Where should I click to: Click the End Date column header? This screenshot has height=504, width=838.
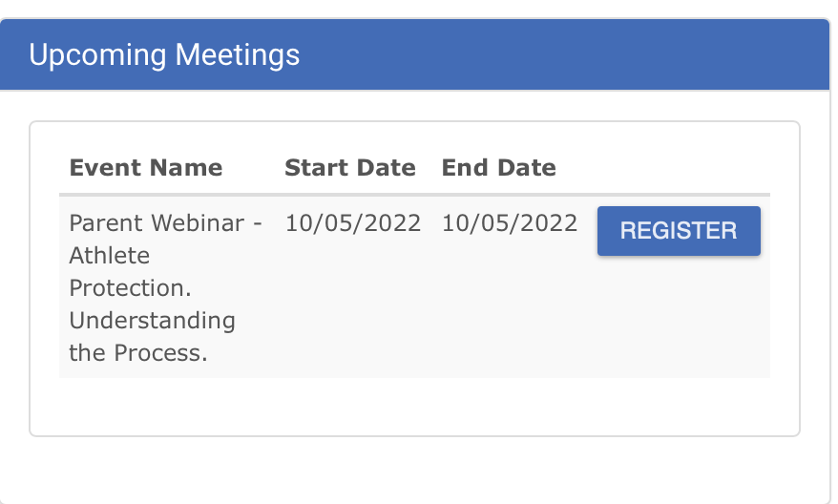coord(498,168)
